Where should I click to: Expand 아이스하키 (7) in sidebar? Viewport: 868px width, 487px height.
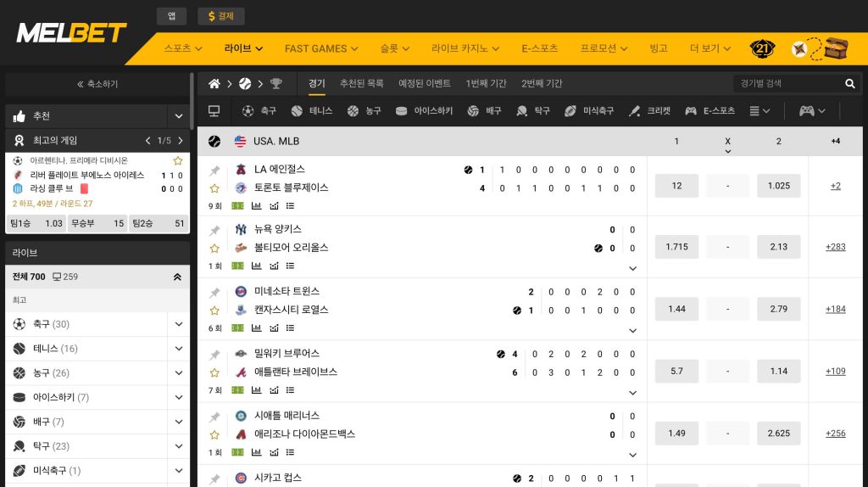click(x=179, y=397)
